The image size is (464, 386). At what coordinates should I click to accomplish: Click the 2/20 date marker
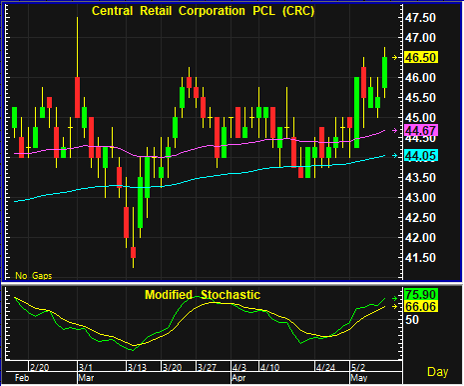(x=39, y=367)
